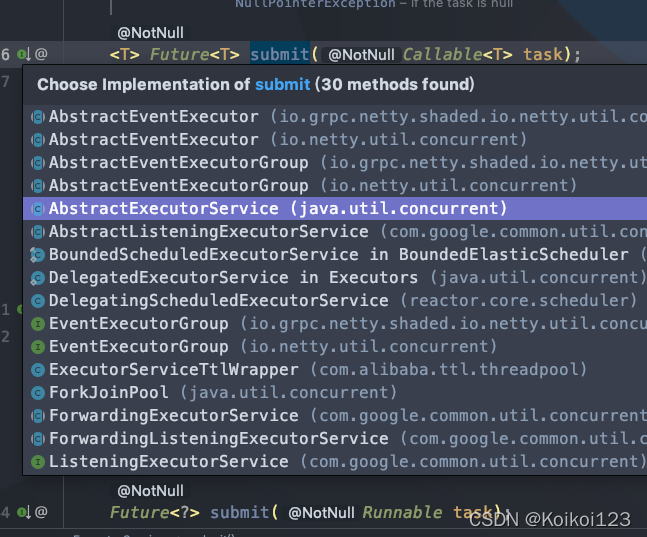The width and height of the screenshot is (647, 537).
Task: Click abstract class icon beside ForwardingListeningExecutorService
Action: coord(38,439)
